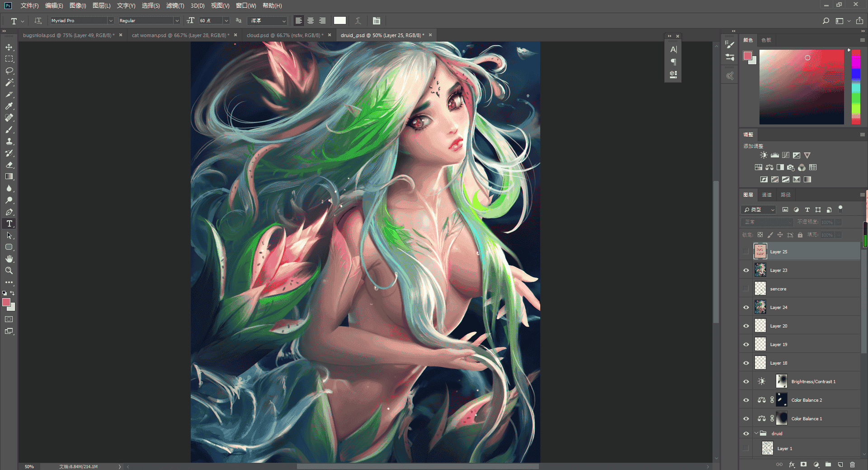Switch to bugsnlola.psd document tab
868x470 pixels.
69,35
